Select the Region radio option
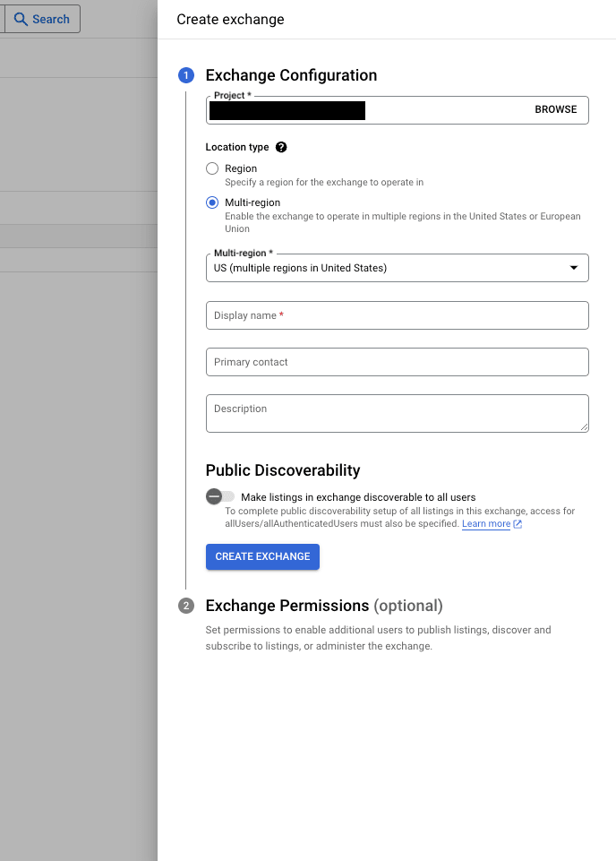Screen dimensions: 616x861 coord(212,168)
